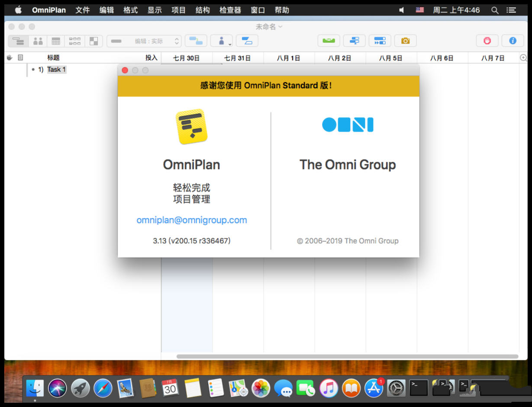Screen dimensions: 532x407
Task: Click the violations hand column header
Action: 10,58
